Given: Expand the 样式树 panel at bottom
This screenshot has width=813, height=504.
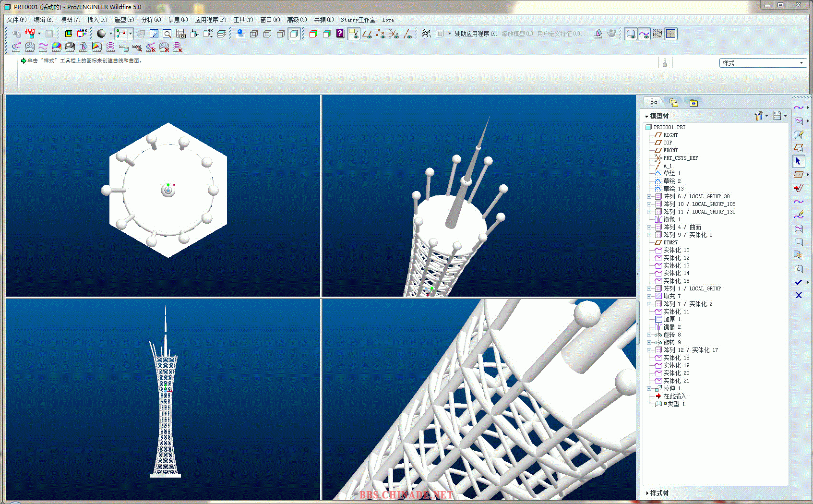Looking at the screenshot, I should pos(656,493).
